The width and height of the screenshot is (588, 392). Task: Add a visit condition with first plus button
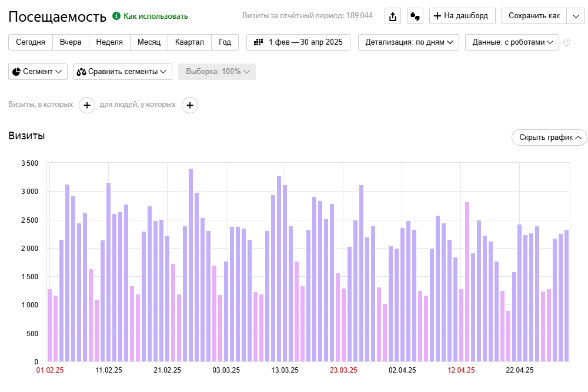click(x=87, y=105)
